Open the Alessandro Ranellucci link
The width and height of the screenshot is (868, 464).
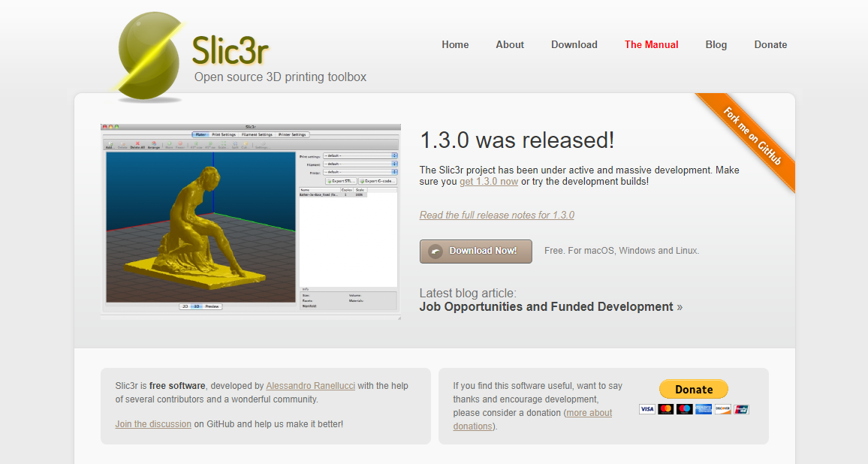coord(310,386)
